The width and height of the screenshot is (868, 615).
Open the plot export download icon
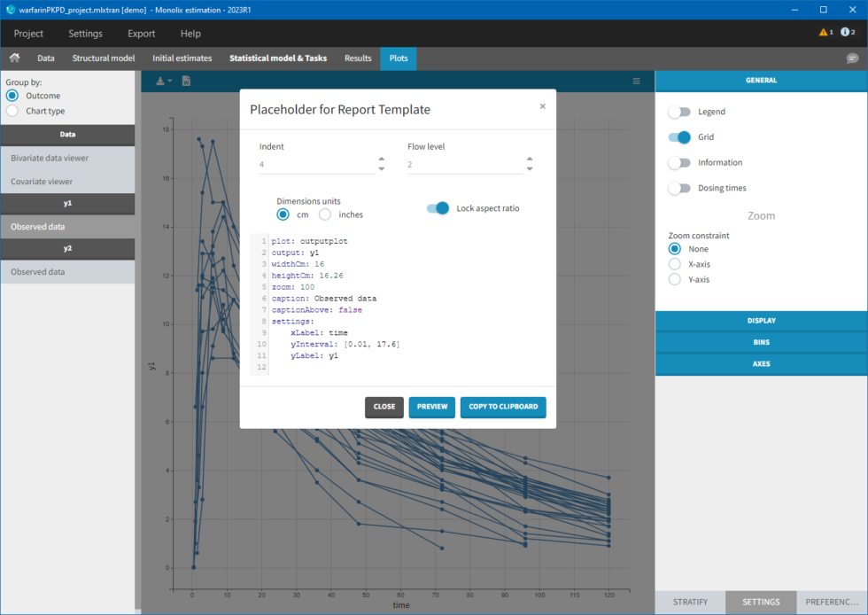(x=162, y=82)
